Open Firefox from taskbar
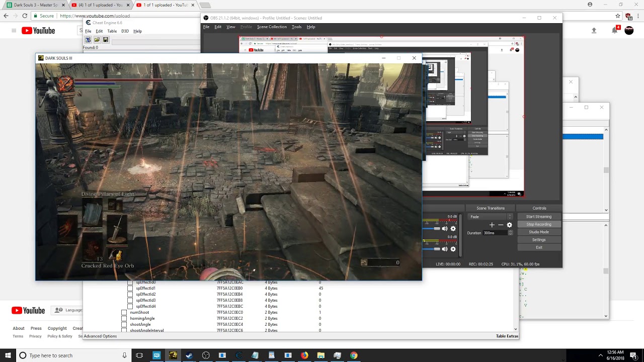The width and height of the screenshot is (644, 362). (x=304, y=355)
